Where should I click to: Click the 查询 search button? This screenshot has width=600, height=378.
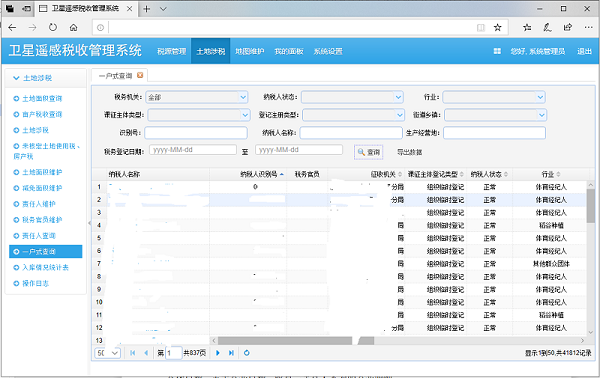point(368,152)
